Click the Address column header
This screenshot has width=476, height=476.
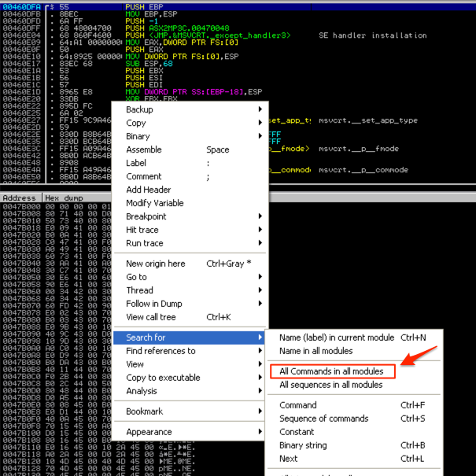pos(21,198)
